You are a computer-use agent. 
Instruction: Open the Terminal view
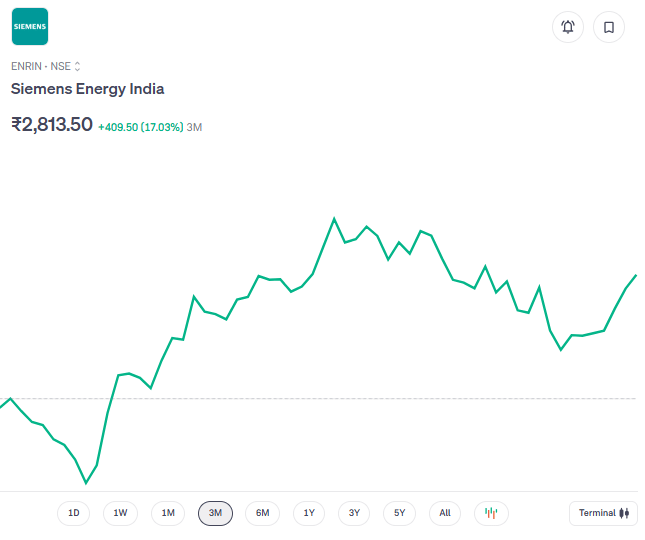click(603, 513)
